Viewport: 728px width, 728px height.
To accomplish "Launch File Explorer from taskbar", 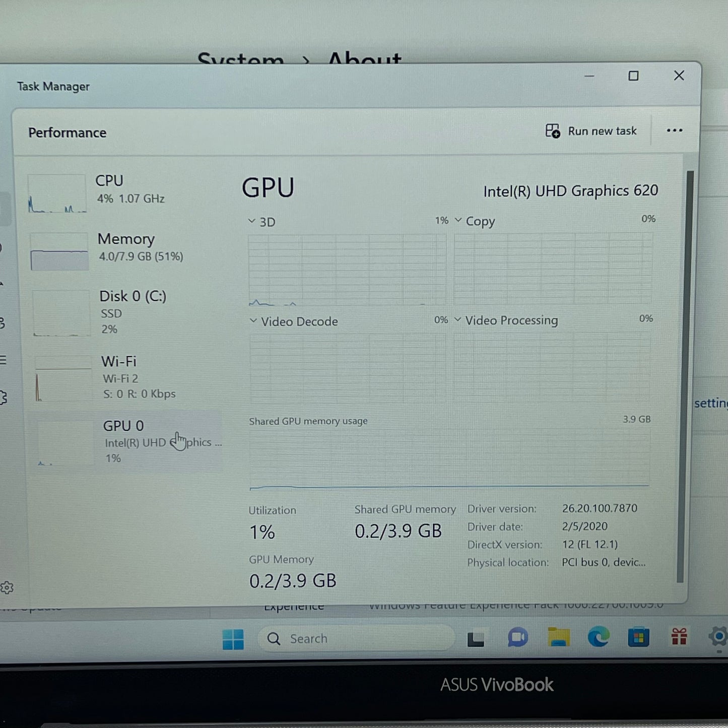I will pyautogui.click(x=558, y=637).
